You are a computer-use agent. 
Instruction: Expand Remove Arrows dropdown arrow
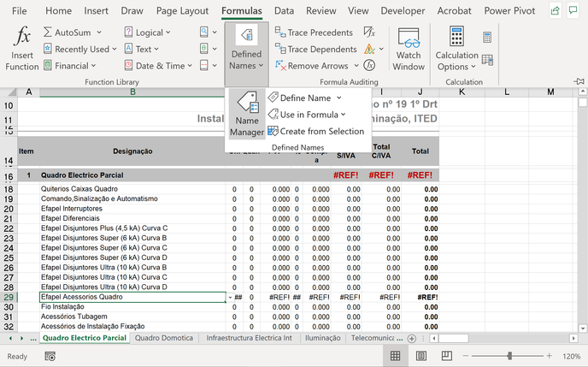coord(356,66)
